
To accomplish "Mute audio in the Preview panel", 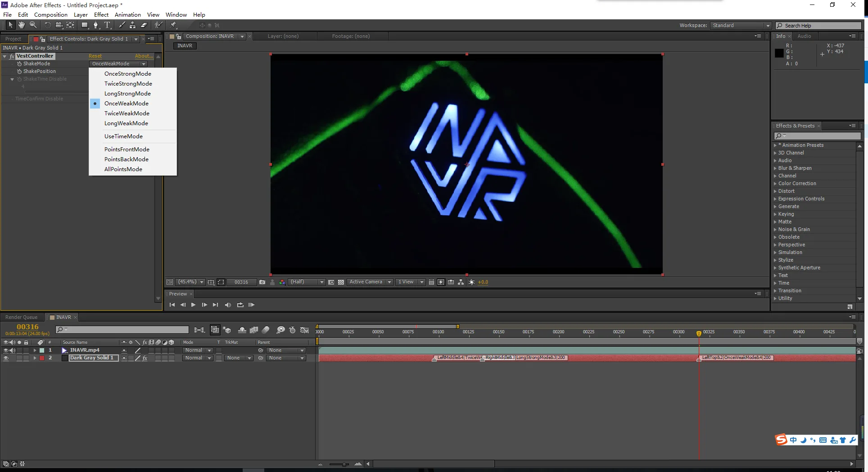I will point(228,305).
